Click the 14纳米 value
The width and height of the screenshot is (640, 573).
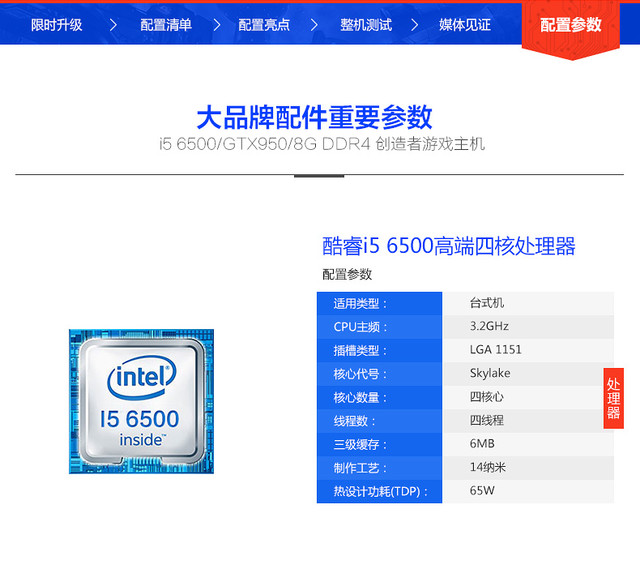click(x=488, y=467)
